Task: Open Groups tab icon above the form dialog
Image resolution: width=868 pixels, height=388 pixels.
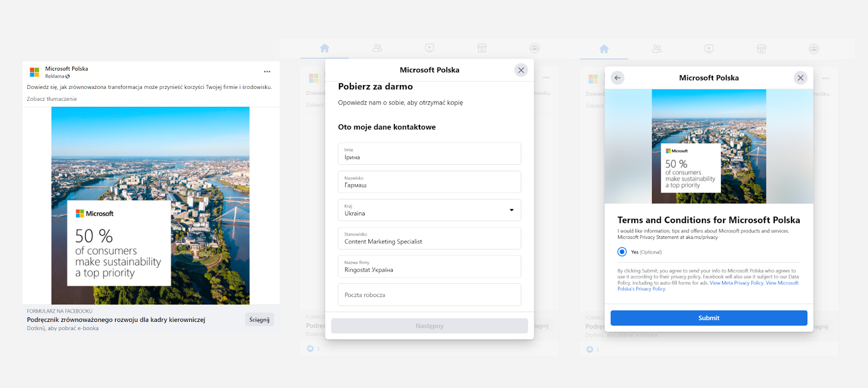Action: click(x=534, y=48)
